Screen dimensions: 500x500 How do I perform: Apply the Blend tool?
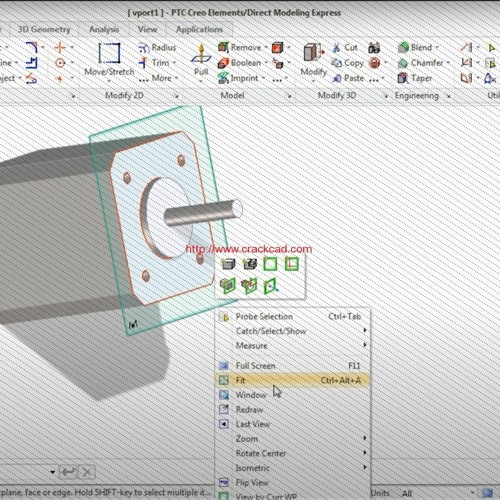(415, 47)
